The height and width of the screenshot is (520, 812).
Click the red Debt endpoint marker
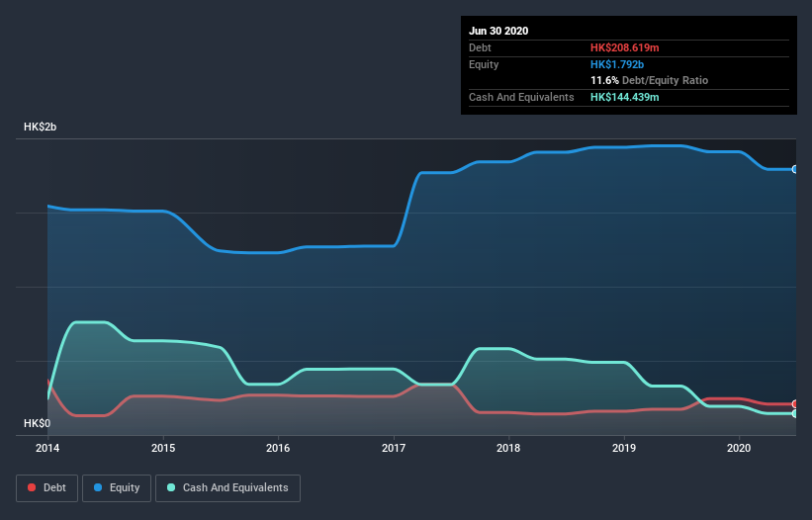click(x=795, y=404)
